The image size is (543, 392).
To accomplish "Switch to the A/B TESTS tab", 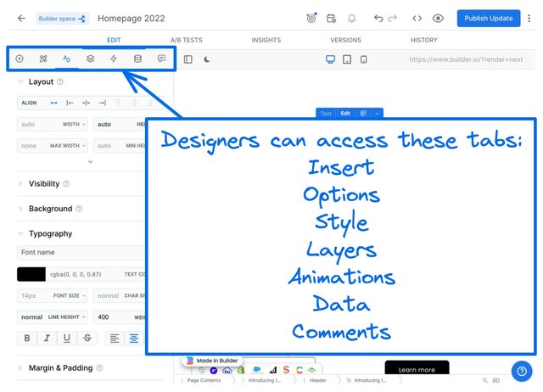I will point(187,40).
